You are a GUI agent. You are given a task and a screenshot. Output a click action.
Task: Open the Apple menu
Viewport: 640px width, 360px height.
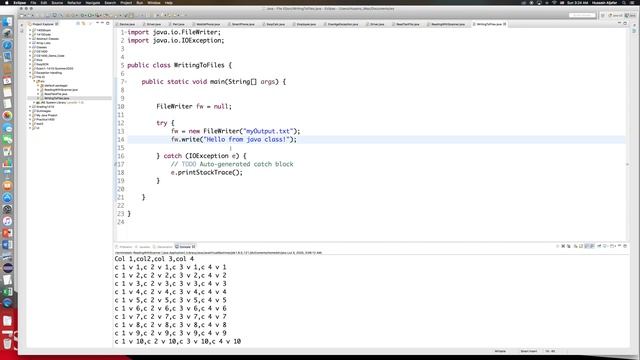click(7, 2)
